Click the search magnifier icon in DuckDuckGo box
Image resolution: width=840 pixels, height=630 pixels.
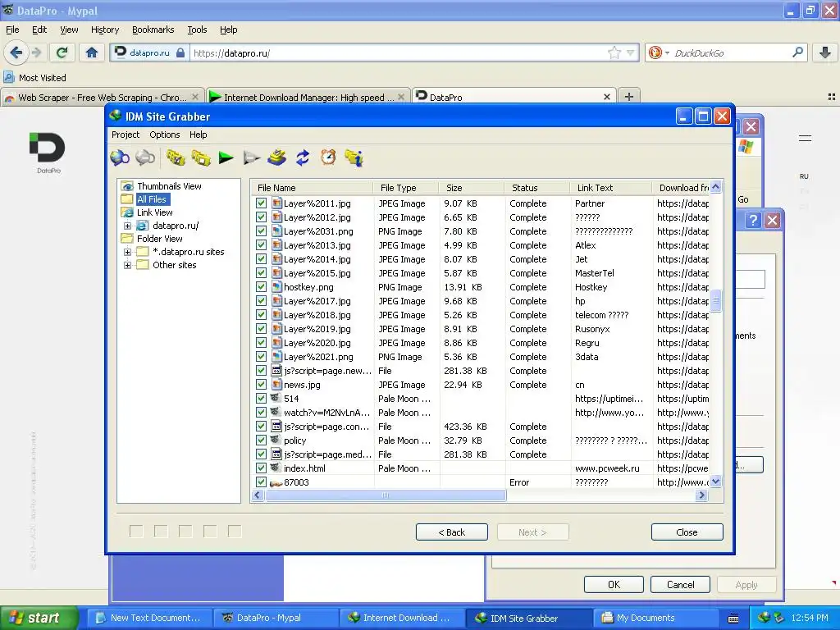click(797, 52)
